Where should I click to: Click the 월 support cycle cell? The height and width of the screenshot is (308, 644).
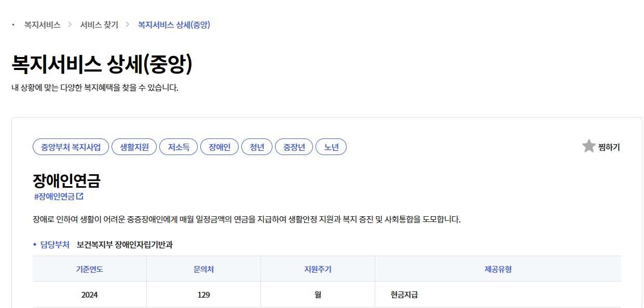click(x=318, y=295)
